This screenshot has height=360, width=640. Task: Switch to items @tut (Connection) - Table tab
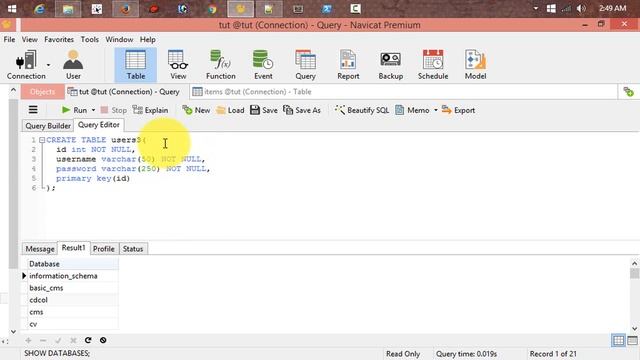[252, 92]
